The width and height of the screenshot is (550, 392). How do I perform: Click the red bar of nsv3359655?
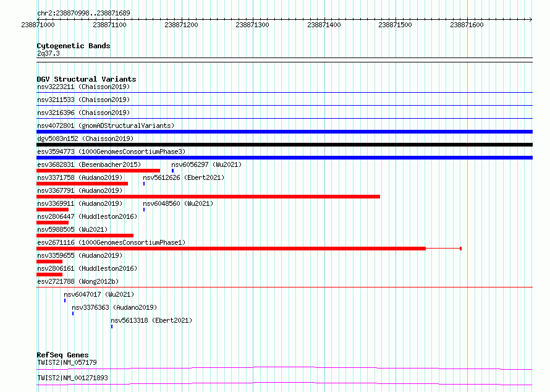[x=49, y=262]
